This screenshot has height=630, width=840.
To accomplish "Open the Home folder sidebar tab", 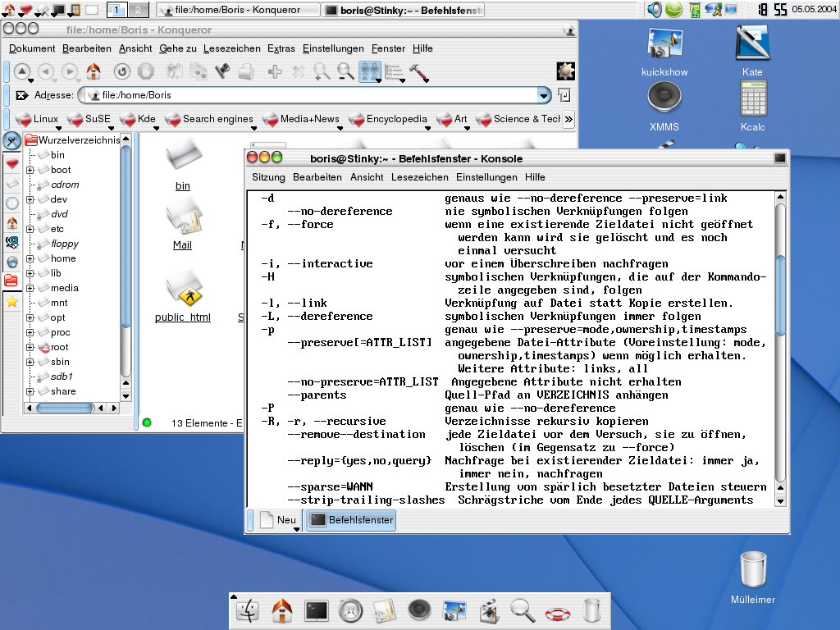I will [12, 223].
